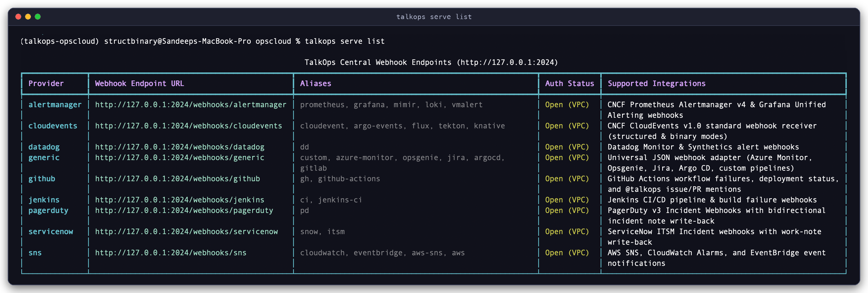The height and width of the screenshot is (293, 868).
Task: Click the 'Auth Status' column header
Action: 569,83
